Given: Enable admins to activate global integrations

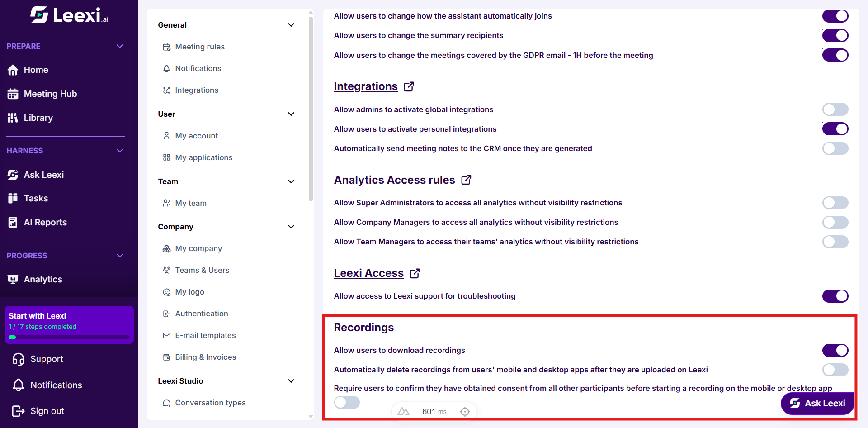Looking at the screenshot, I should point(835,109).
